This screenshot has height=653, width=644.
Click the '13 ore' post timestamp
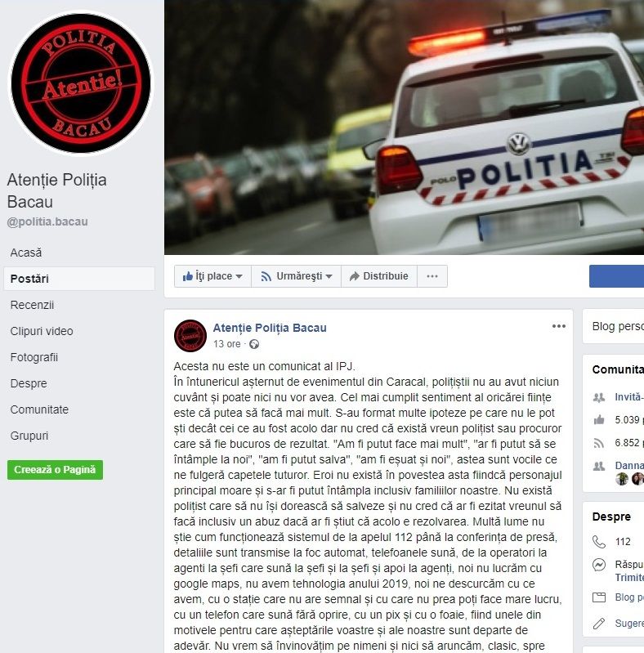click(226, 344)
